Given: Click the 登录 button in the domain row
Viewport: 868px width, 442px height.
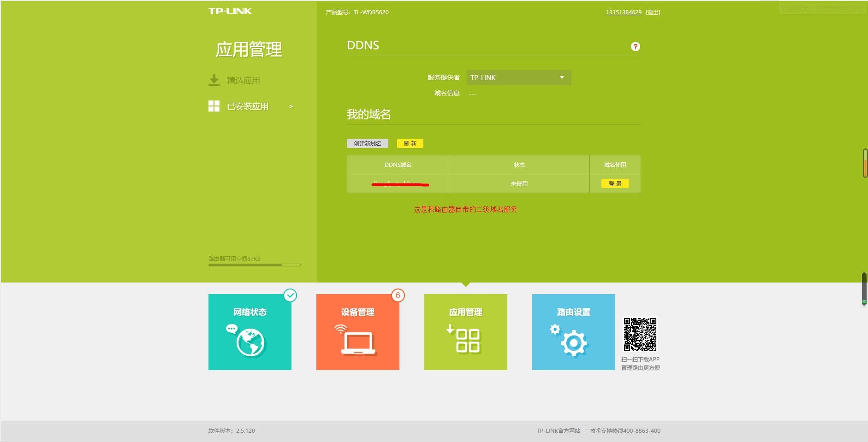Looking at the screenshot, I should tap(615, 183).
